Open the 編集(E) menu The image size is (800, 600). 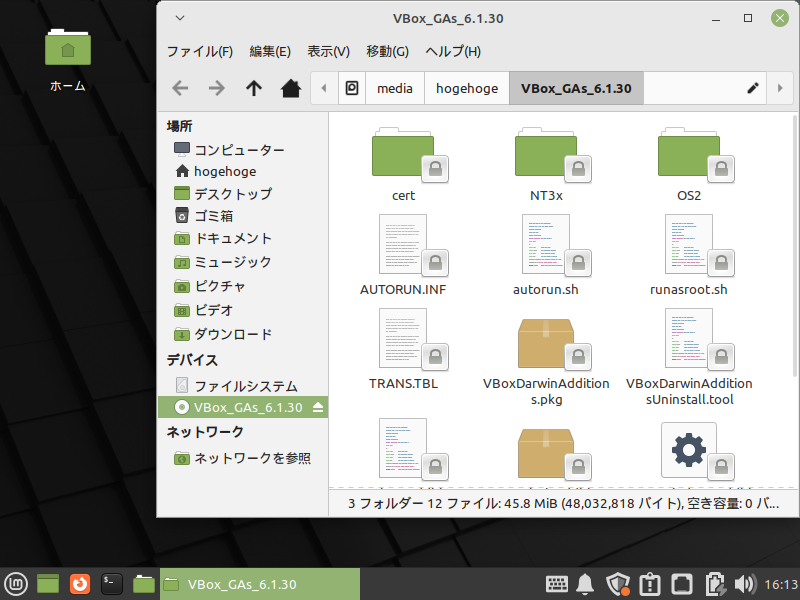(x=270, y=52)
